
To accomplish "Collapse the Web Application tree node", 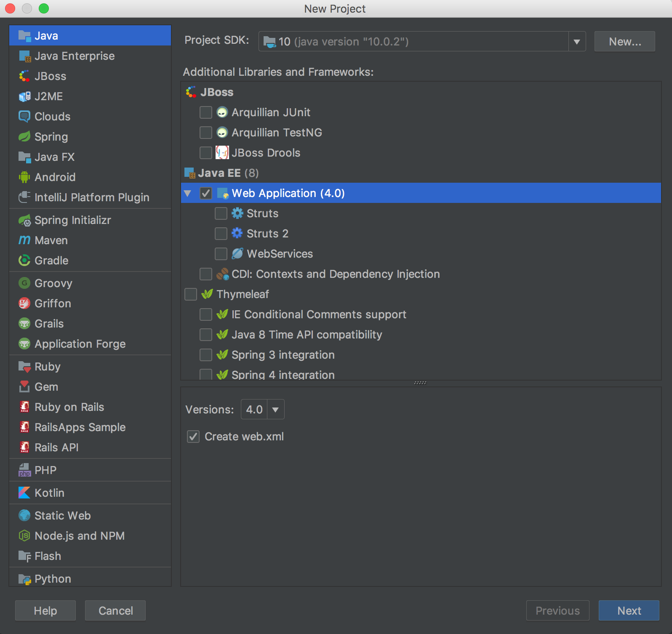I will pos(188,193).
